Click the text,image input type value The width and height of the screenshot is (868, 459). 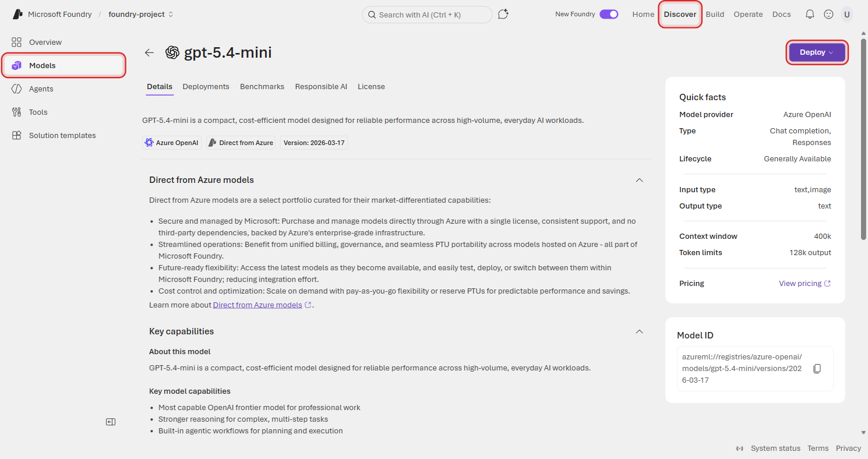pos(813,190)
